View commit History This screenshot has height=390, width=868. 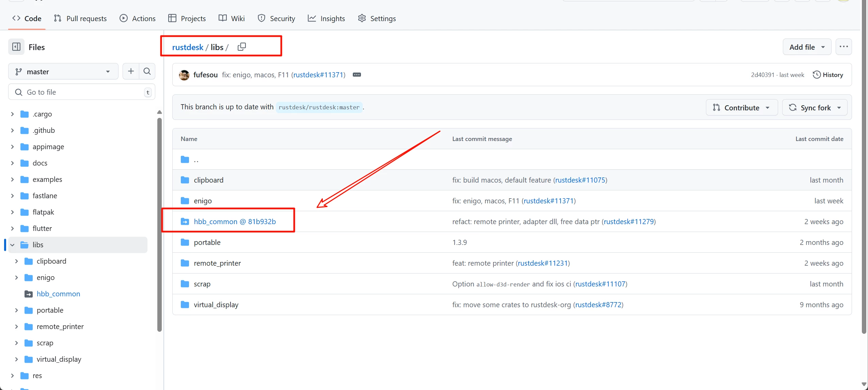pyautogui.click(x=828, y=75)
